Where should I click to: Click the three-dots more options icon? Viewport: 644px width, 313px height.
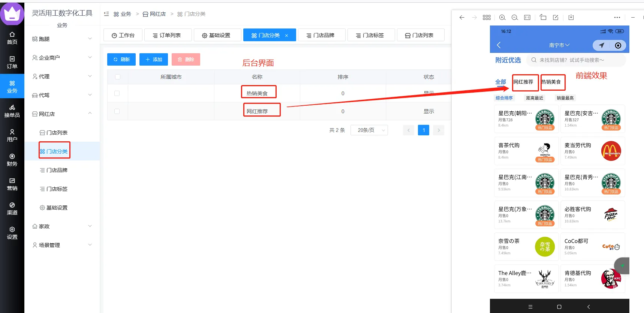pos(617,18)
